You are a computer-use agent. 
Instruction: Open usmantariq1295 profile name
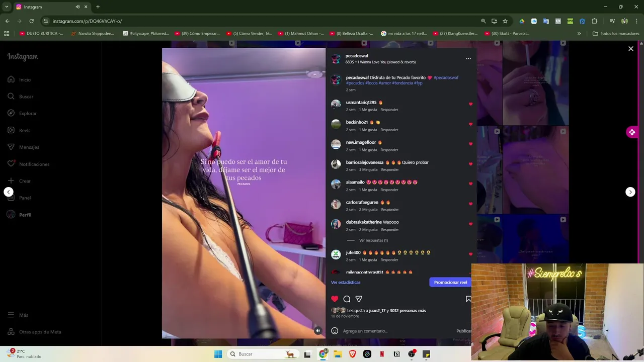pyautogui.click(x=361, y=103)
